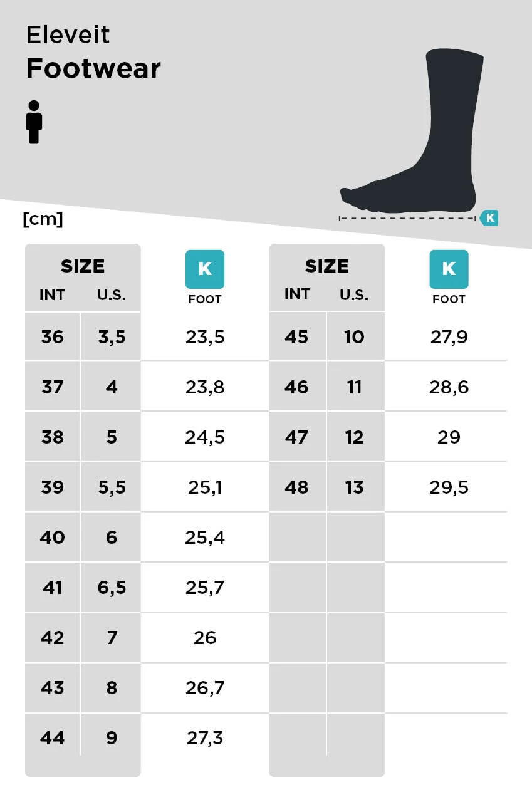This screenshot has height=802, width=532.
Task: Select the left SIZE column header
Action: (x=83, y=266)
